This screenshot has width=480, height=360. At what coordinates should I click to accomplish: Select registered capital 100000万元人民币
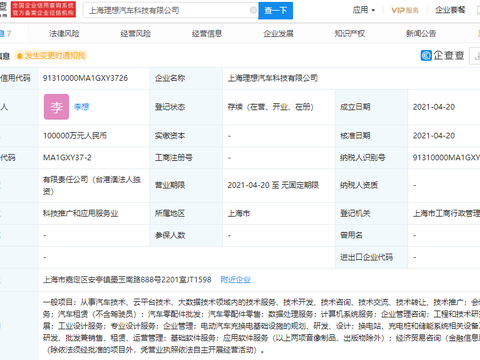tap(75, 136)
